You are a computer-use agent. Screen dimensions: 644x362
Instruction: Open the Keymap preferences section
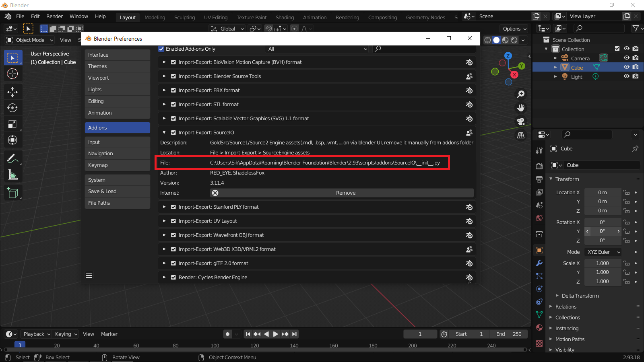click(x=117, y=165)
